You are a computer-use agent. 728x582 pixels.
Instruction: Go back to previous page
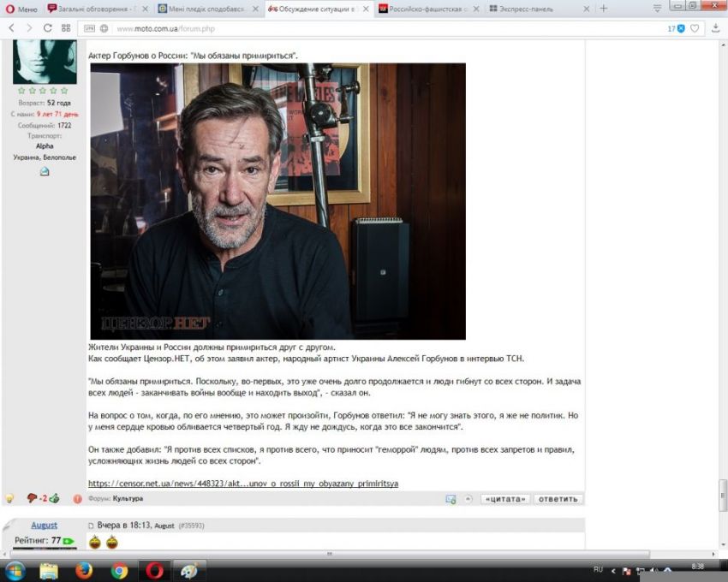pyautogui.click(x=12, y=28)
